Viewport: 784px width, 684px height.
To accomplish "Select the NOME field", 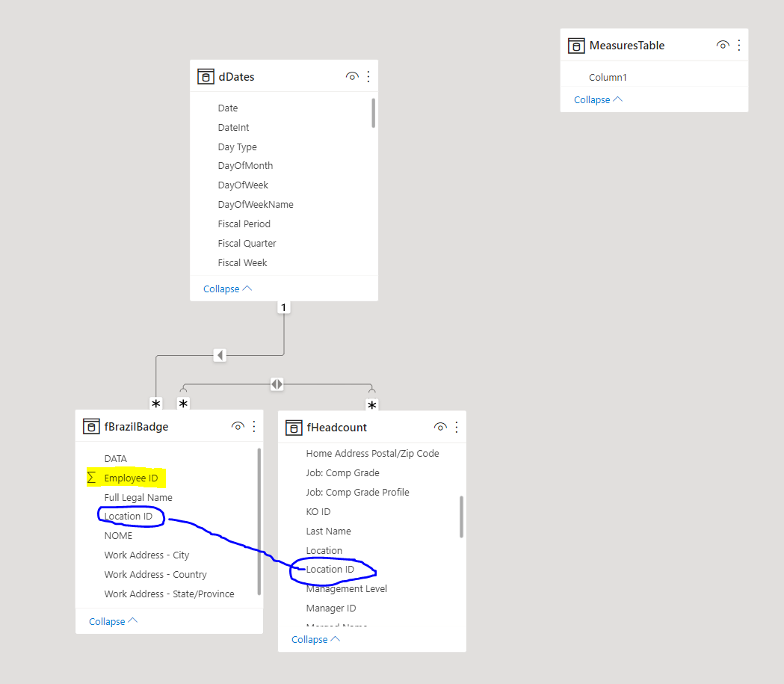I will pos(119,535).
